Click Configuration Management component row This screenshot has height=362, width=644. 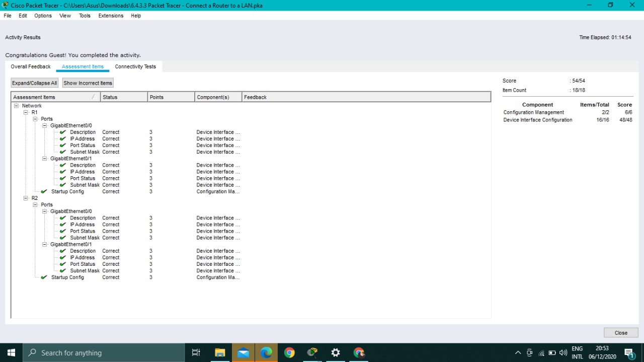coord(568,112)
